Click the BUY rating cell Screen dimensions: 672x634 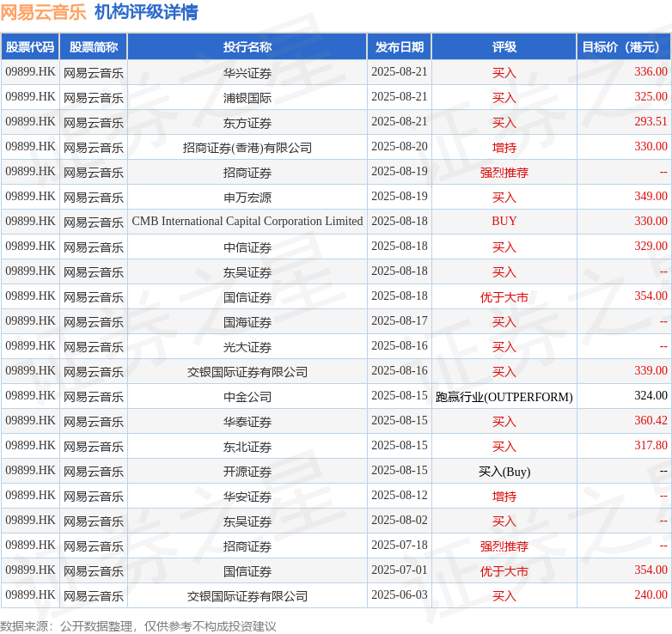point(504,221)
